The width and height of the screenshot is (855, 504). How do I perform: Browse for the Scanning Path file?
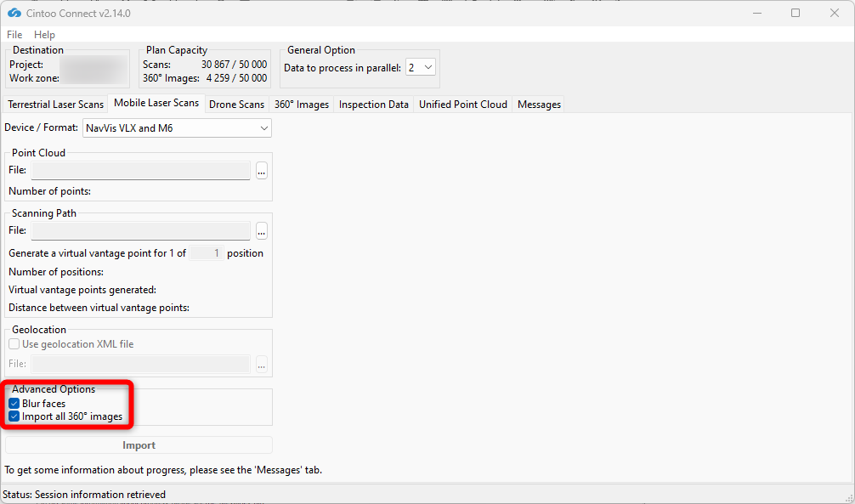point(262,231)
